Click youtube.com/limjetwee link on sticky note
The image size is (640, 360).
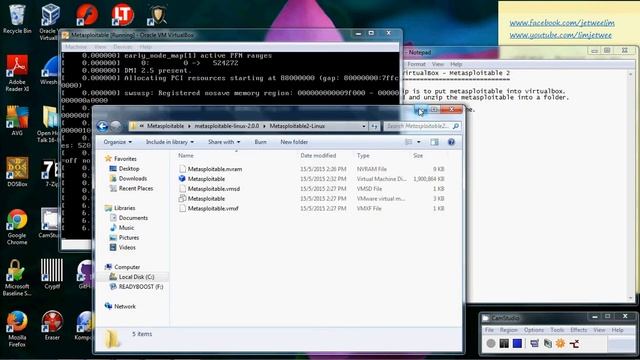click(560, 36)
